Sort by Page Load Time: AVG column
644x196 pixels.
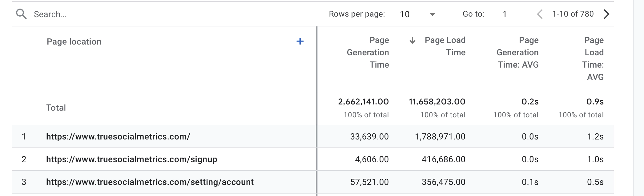tap(594, 58)
